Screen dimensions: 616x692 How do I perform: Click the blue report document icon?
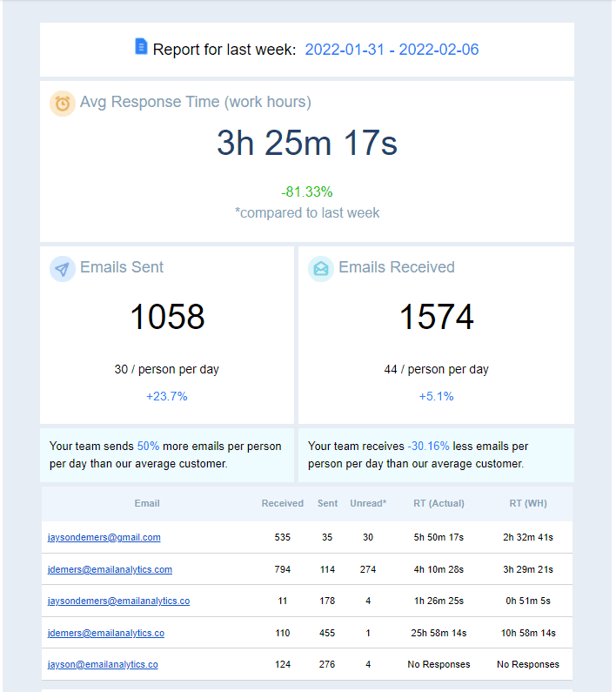141,47
